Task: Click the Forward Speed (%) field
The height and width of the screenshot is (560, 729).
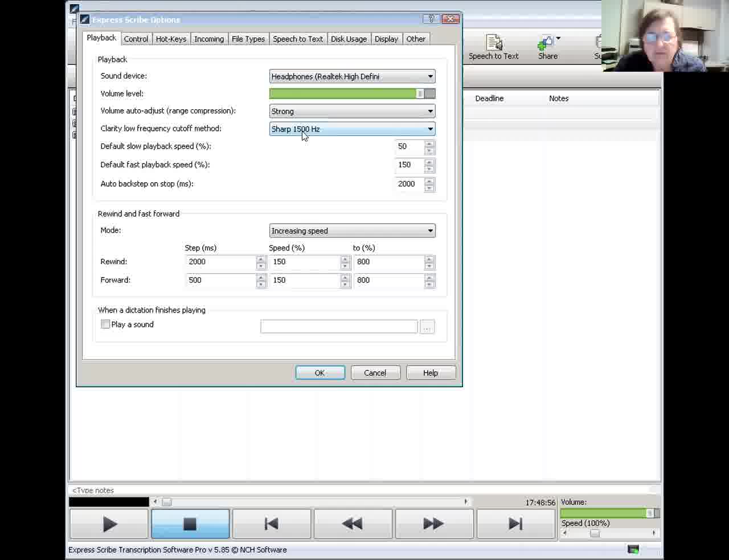Action: coord(305,280)
